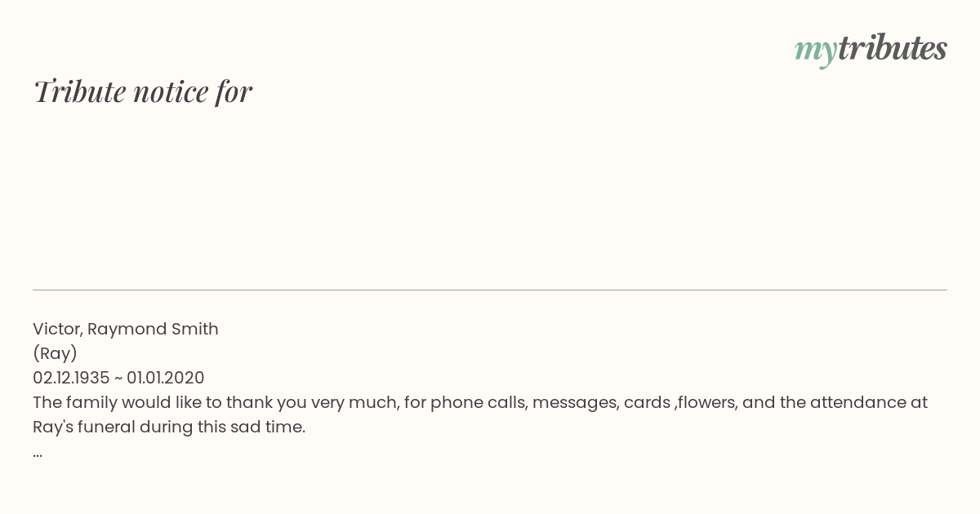Screen dimensions: 980x514
Task: Click the surname "Smith" in the name
Action: coord(194,329)
